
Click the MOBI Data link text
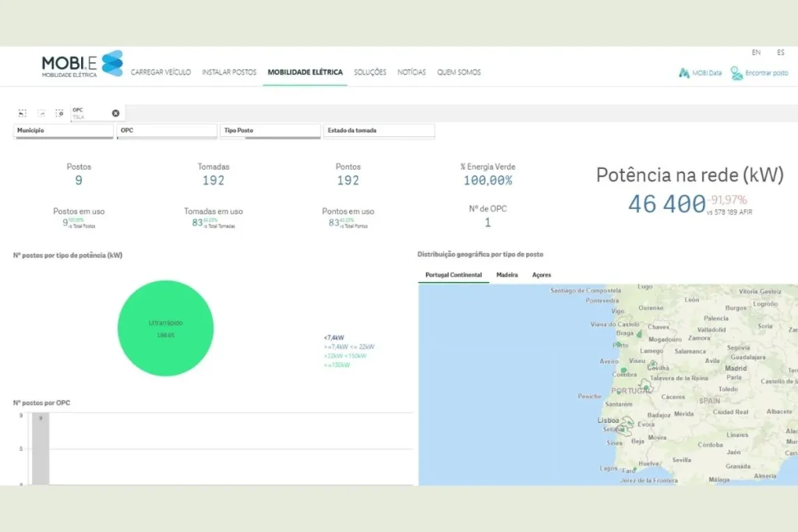(x=707, y=73)
